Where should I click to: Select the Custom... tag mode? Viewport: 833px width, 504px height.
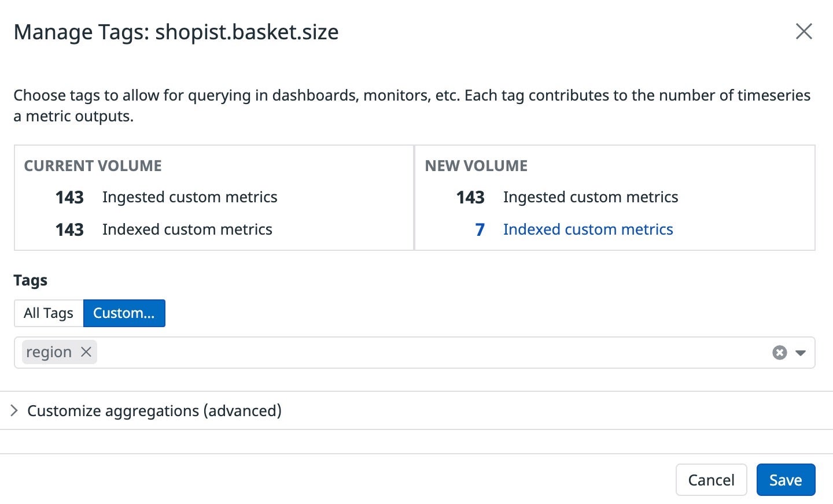(x=124, y=313)
